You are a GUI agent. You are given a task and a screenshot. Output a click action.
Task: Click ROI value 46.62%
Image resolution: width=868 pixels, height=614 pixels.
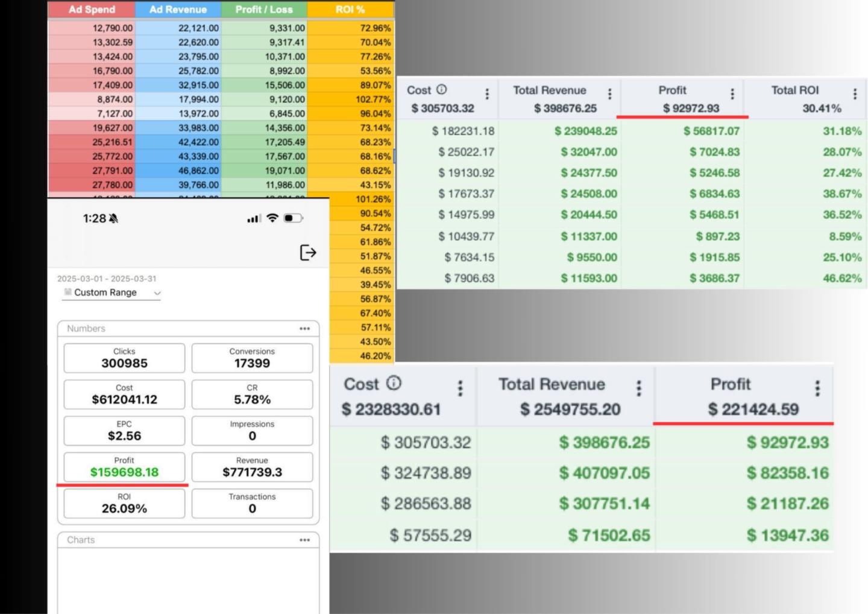pyautogui.click(x=842, y=278)
